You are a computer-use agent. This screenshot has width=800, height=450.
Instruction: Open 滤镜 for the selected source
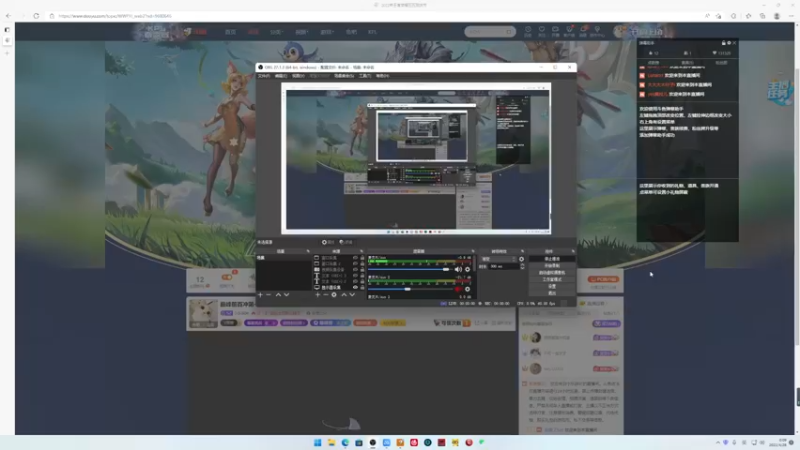pos(346,242)
